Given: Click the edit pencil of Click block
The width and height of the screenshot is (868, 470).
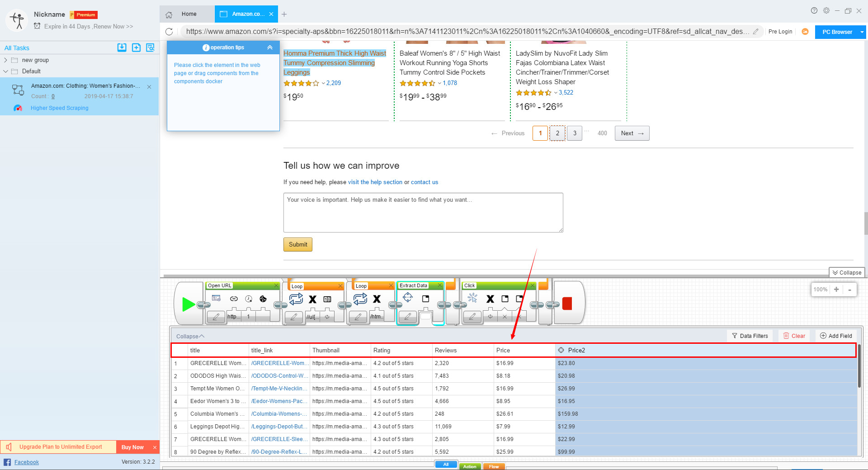Looking at the screenshot, I should [x=472, y=317].
